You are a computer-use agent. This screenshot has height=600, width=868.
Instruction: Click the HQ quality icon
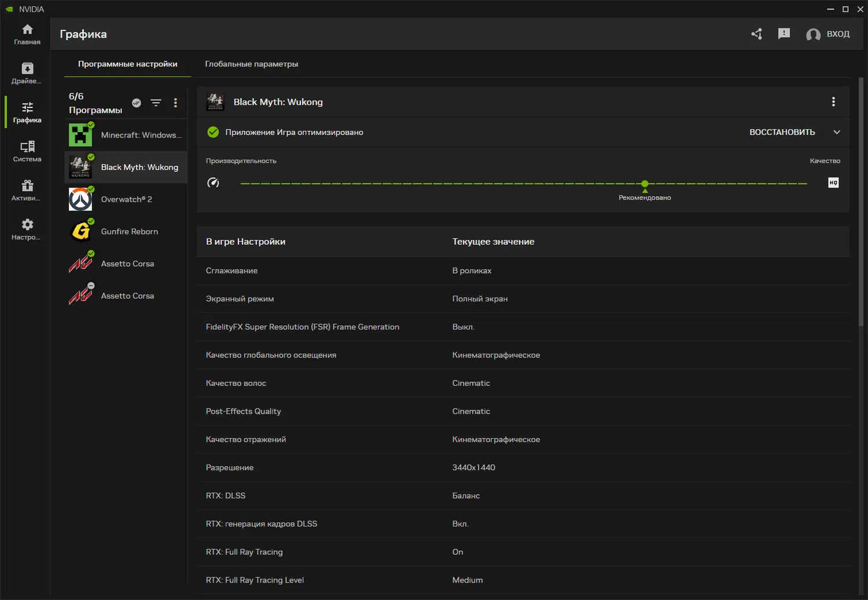click(x=833, y=183)
